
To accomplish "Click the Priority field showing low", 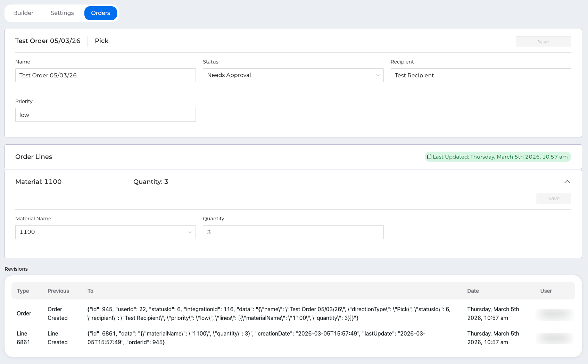I will (105, 115).
